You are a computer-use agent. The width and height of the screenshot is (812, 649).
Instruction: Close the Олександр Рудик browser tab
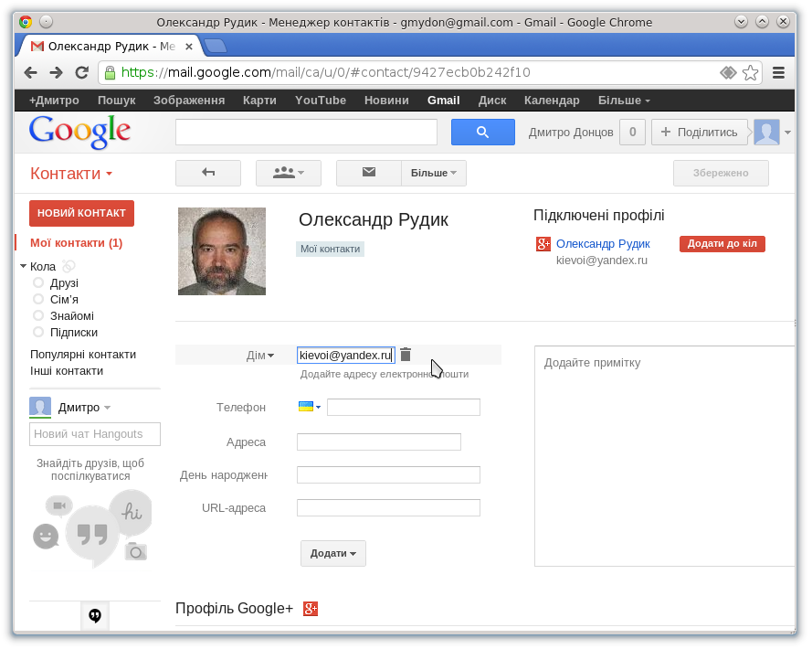click(x=189, y=47)
